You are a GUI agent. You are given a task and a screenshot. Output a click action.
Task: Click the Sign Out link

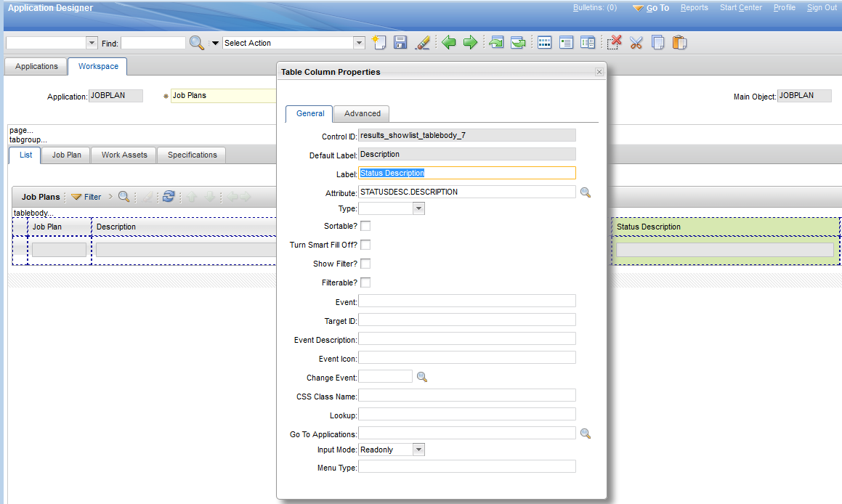pos(821,7)
